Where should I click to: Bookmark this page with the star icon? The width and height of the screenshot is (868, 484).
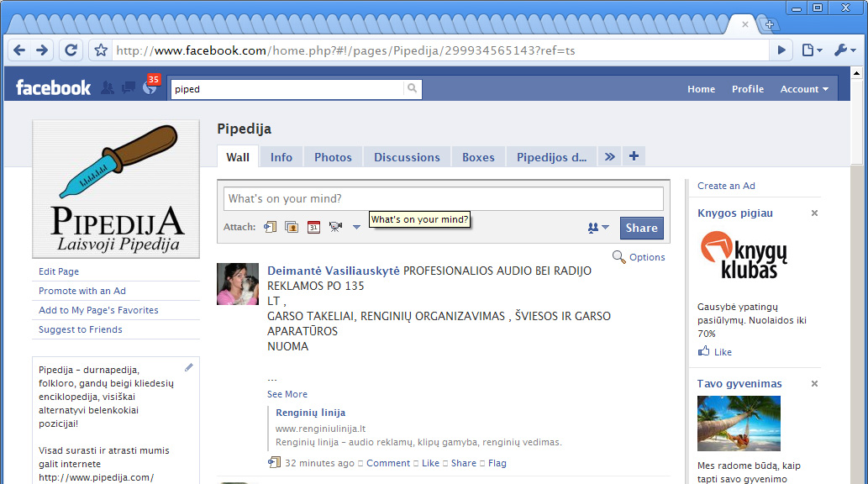pos(101,50)
